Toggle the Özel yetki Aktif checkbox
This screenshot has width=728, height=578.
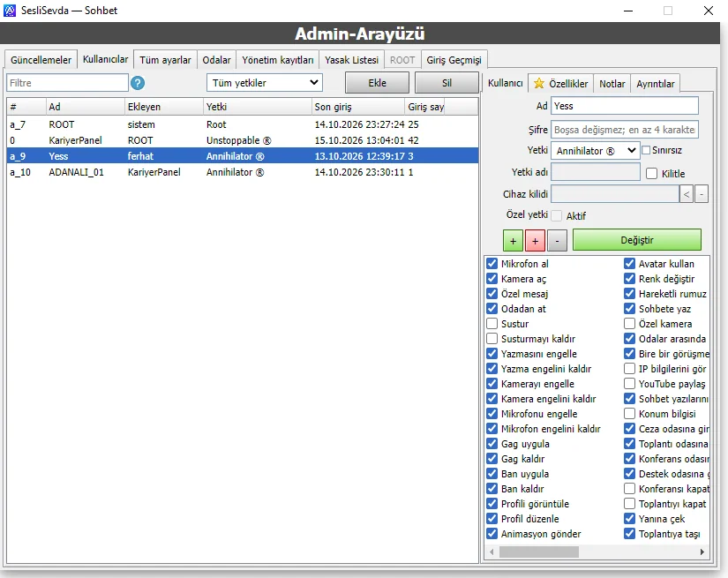[x=557, y=215]
